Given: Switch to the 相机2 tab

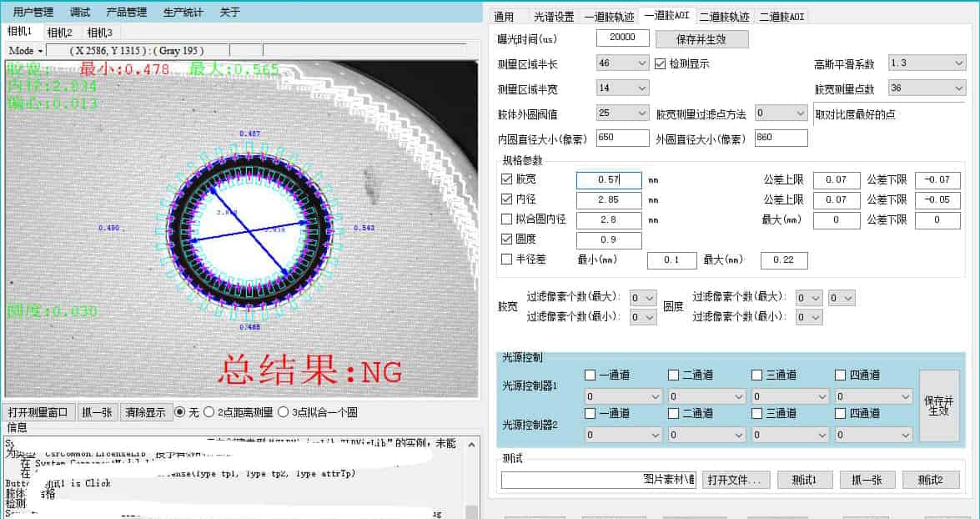Looking at the screenshot, I should point(59,33).
